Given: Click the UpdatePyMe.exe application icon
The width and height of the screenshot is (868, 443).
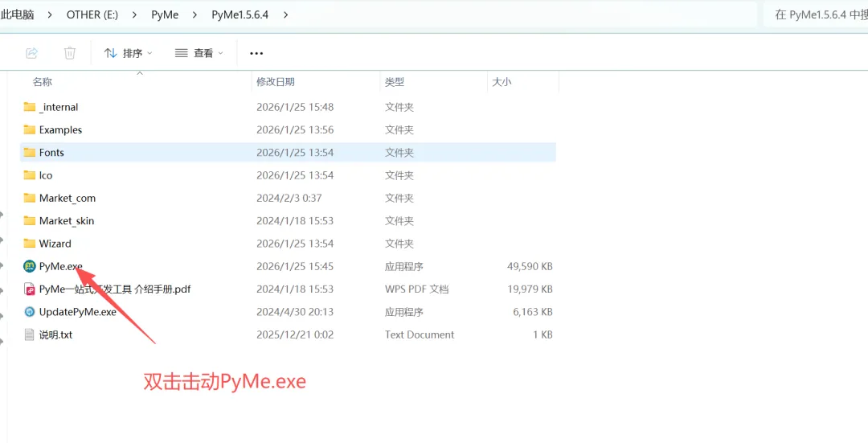Looking at the screenshot, I should [x=30, y=312].
